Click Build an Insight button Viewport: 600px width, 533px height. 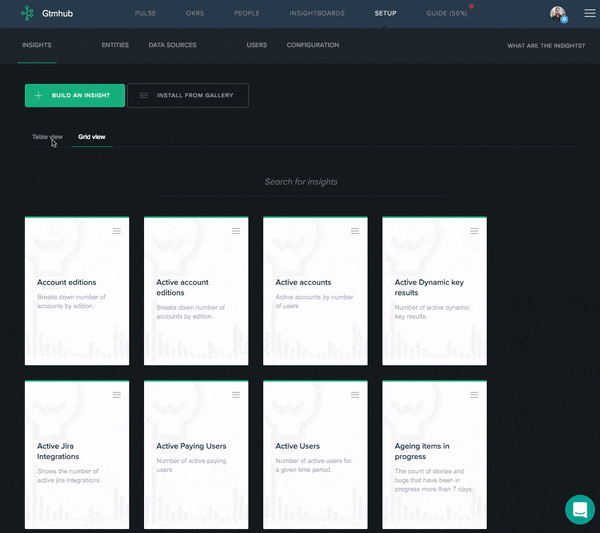click(x=75, y=95)
